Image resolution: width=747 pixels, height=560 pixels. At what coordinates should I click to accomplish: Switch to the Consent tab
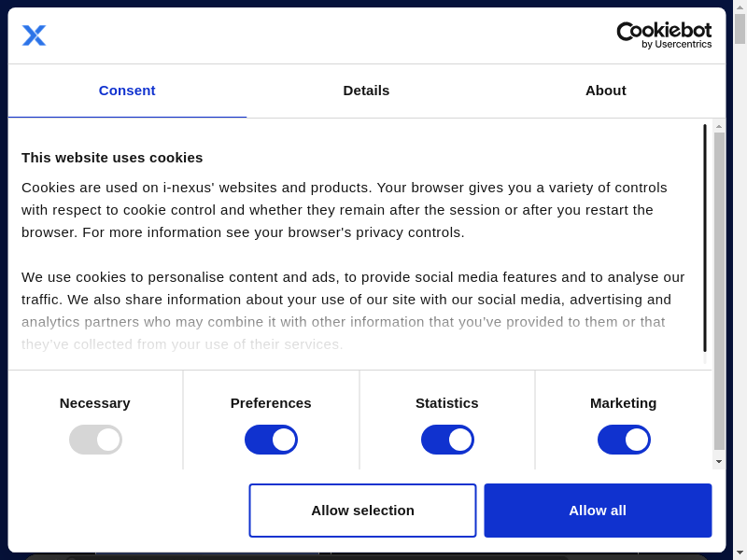tap(127, 91)
